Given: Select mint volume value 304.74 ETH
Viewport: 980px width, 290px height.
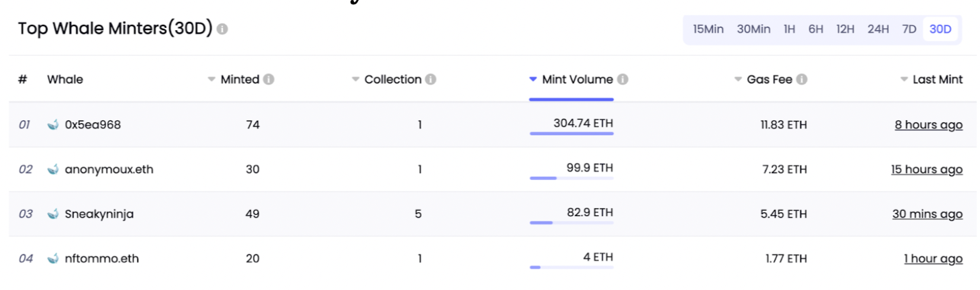Looking at the screenshot, I should (x=584, y=123).
